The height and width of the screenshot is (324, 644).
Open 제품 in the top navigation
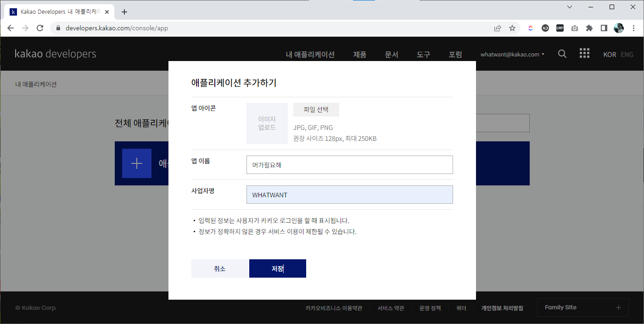click(x=360, y=54)
